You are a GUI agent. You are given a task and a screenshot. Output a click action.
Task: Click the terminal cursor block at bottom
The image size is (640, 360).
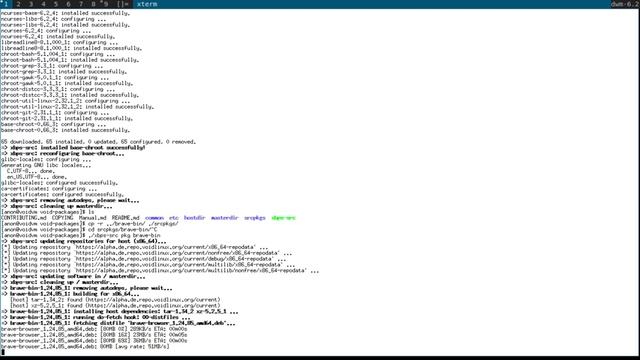coord(3,352)
